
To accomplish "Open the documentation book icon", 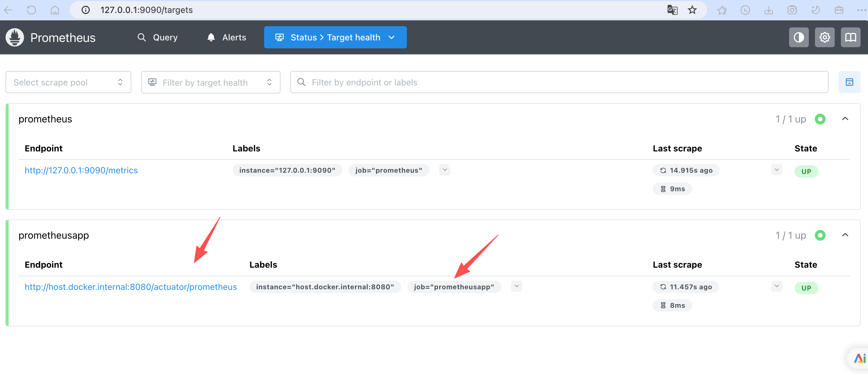I will 850,37.
